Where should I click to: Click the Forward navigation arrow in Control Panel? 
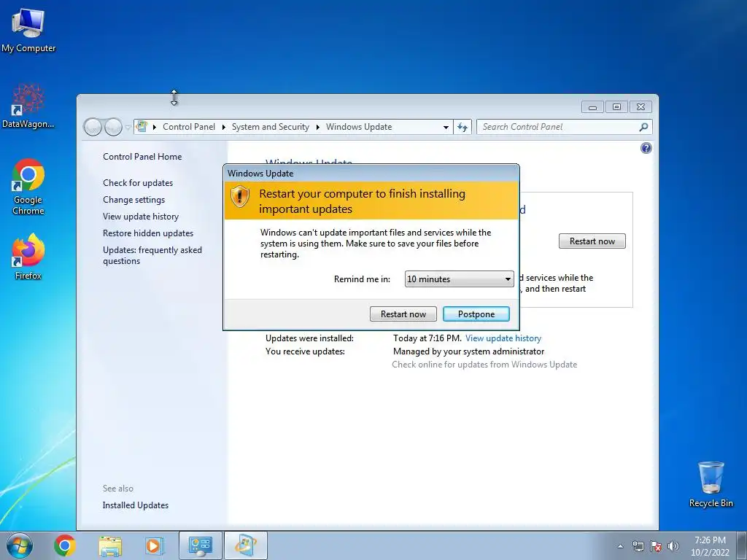(x=113, y=127)
